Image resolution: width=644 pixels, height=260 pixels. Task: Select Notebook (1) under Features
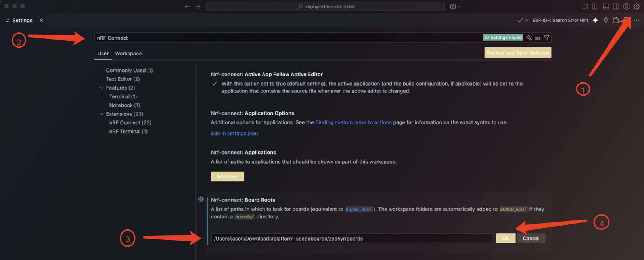point(125,105)
